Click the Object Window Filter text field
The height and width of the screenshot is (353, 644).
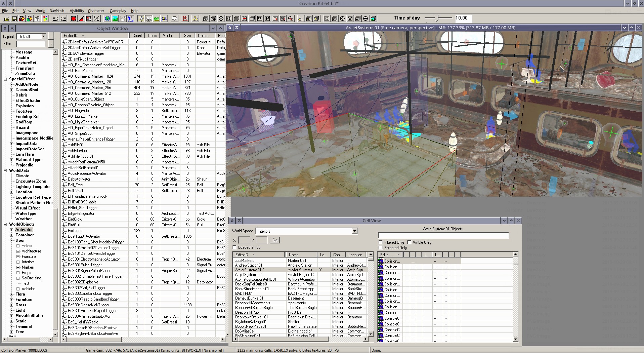31,44
